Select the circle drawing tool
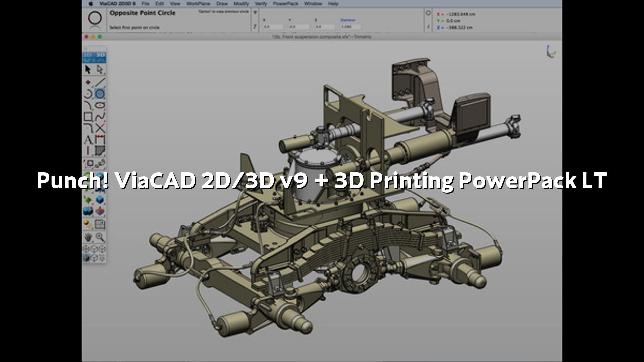 click(x=100, y=94)
